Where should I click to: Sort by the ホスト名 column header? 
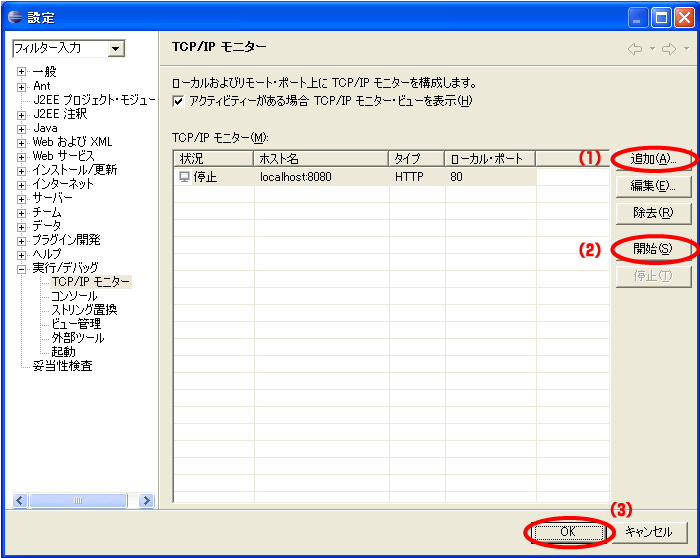tap(321, 159)
